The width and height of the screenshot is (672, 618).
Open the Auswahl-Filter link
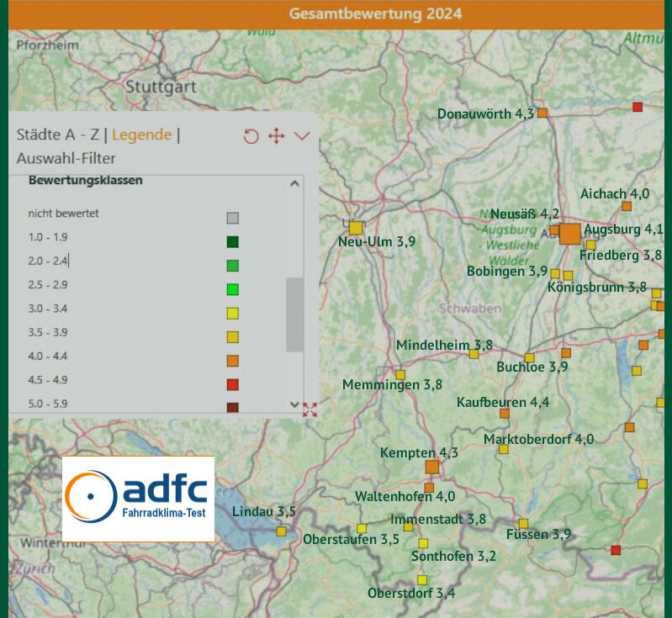[66, 158]
